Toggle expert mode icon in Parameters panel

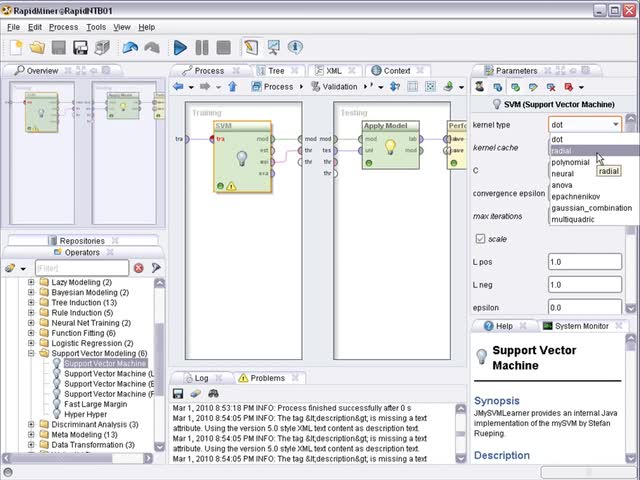click(x=480, y=87)
